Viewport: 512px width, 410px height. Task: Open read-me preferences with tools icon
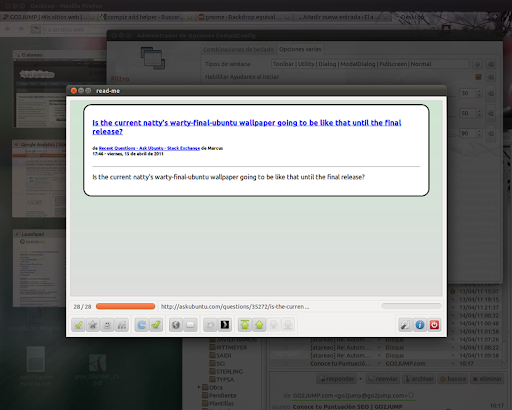tap(405, 325)
